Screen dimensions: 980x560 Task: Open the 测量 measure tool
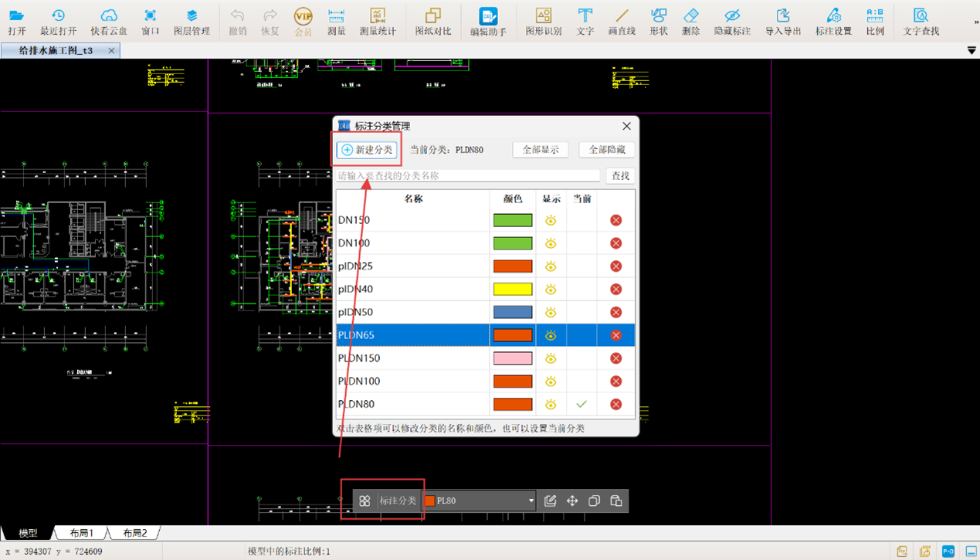tap(336, 22)
